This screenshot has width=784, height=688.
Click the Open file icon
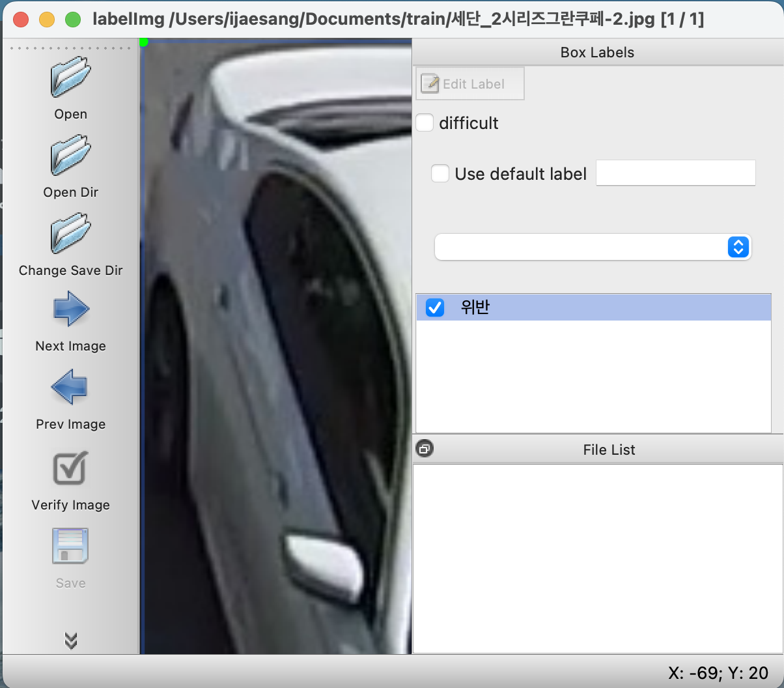tap(70, 78)
